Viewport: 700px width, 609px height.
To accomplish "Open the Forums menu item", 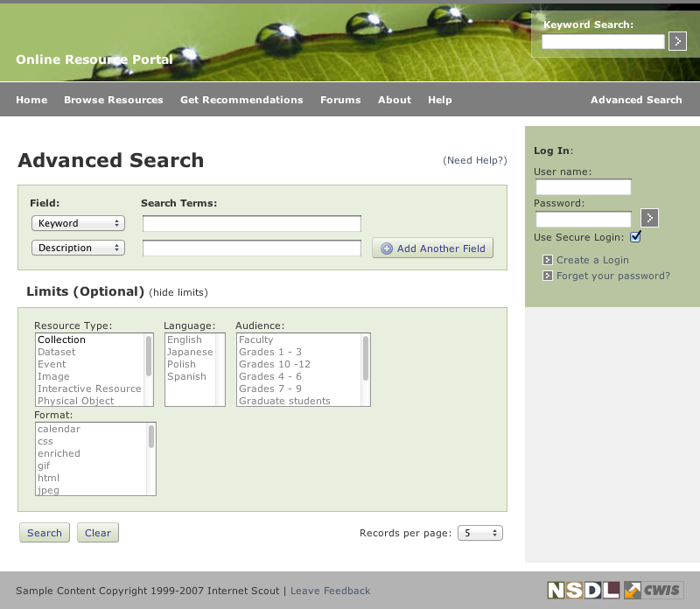I will point(340,100).
